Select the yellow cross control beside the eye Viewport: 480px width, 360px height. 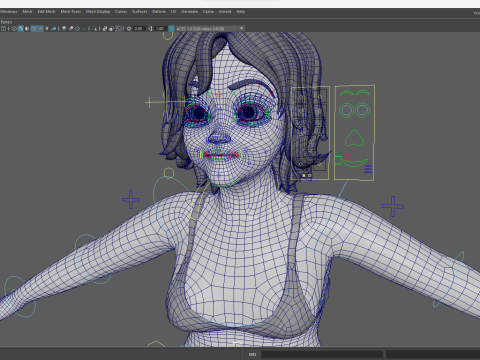pyautogui.click(x=149, y=102)
